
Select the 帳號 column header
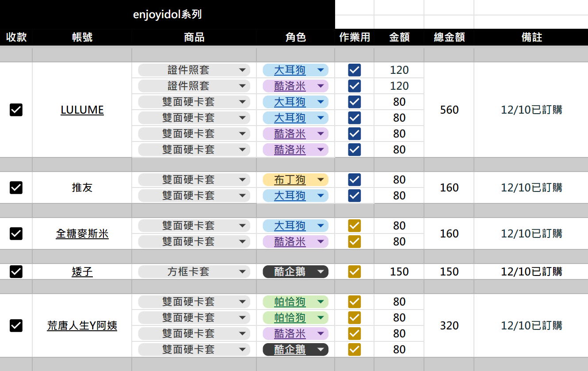82,37
